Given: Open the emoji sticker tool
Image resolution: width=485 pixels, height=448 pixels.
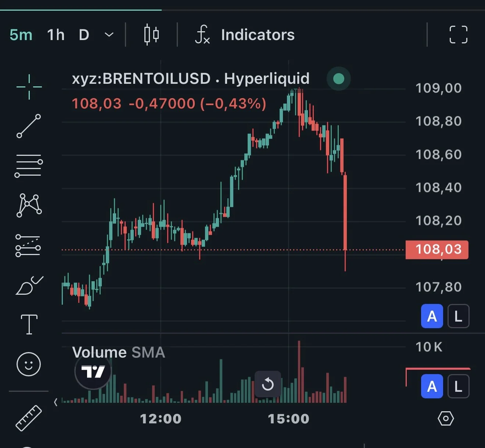Looking at the screenshot, I should point(29,364).
